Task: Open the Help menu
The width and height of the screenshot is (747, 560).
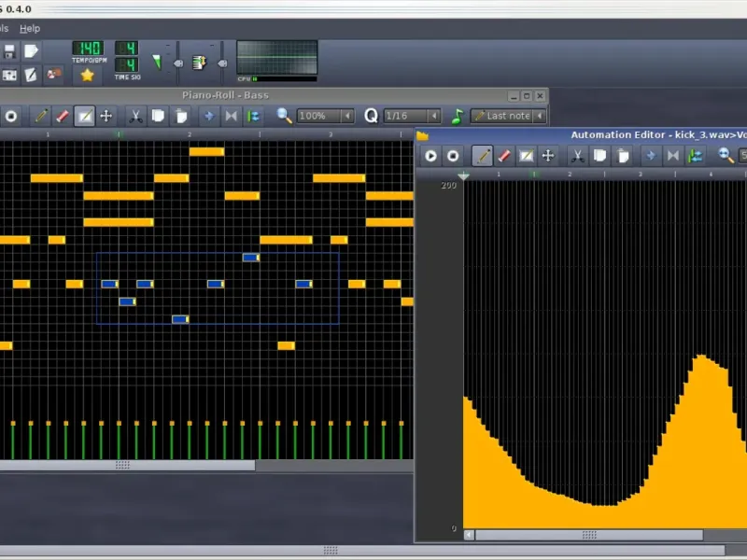Action: coord(30,29)
